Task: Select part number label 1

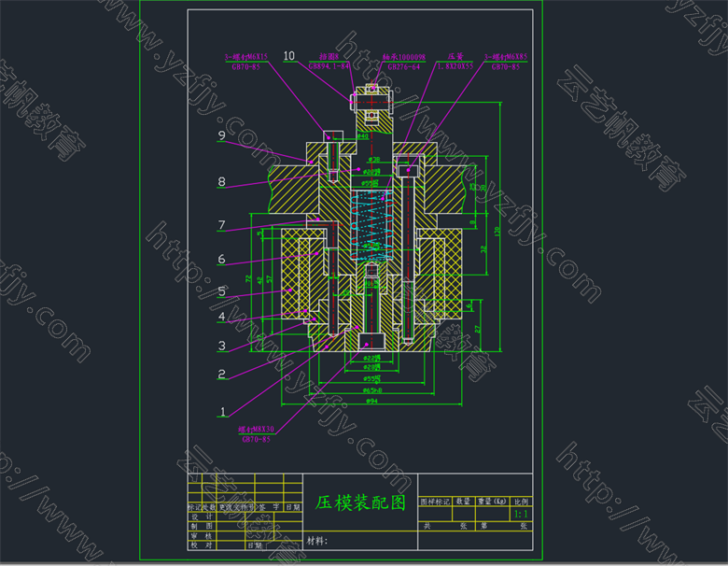Action: coord(223,412)
